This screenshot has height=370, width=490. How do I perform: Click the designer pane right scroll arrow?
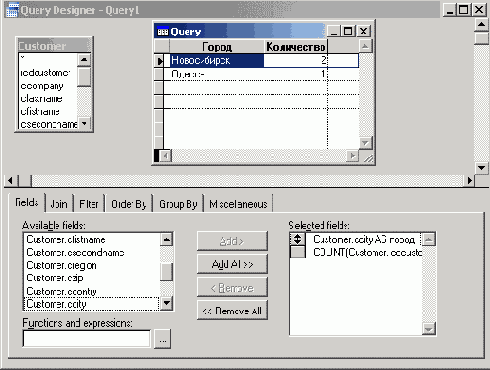[470, 181]
